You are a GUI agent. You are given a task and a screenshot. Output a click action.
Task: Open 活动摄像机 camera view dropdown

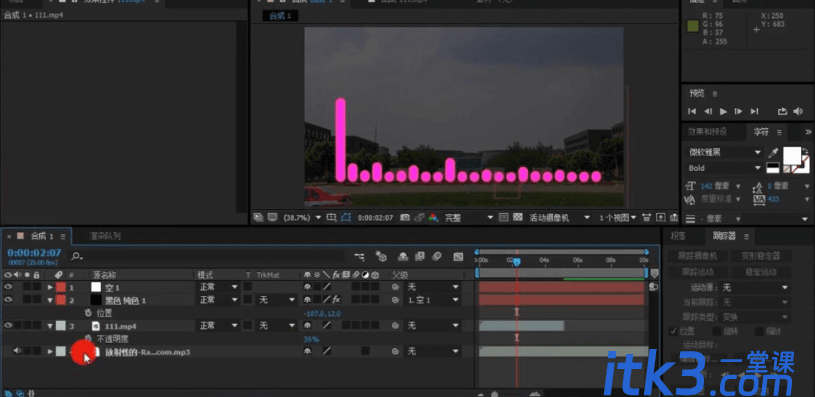pos(559,217)
